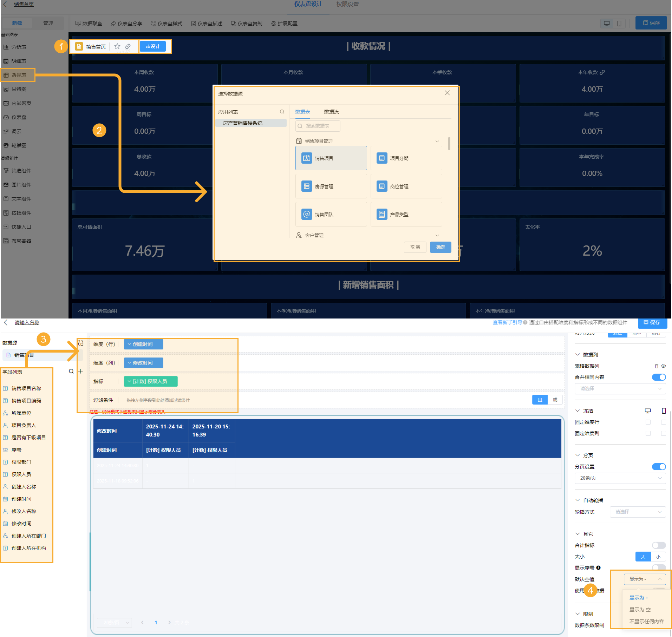Click the search icon in 应用列表
This screenshot has height=637, width=672.
282,112
